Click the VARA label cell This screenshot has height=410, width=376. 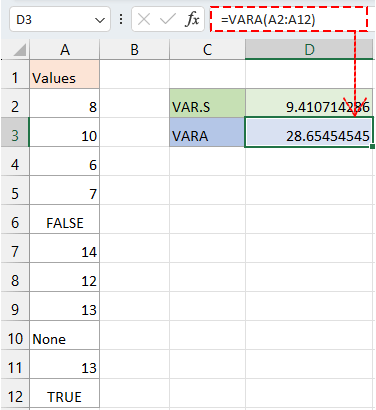point(207,132)
